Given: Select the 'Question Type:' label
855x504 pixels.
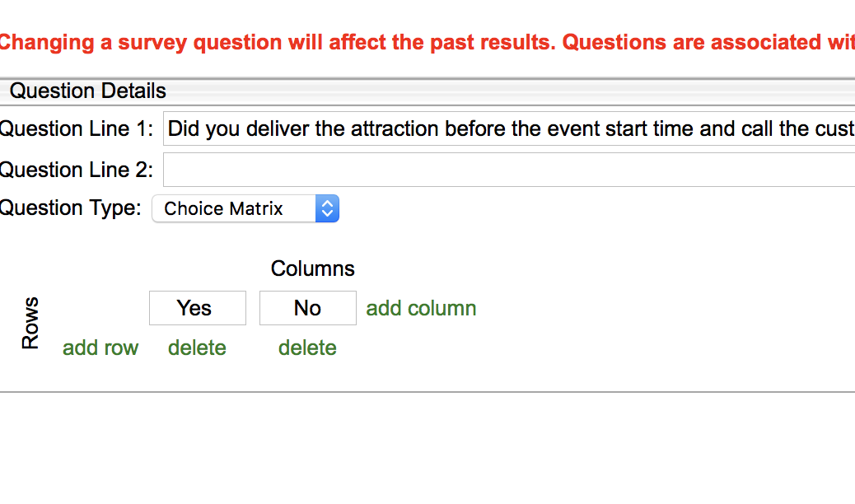Looking at the screenshot, I should [70, 208].
